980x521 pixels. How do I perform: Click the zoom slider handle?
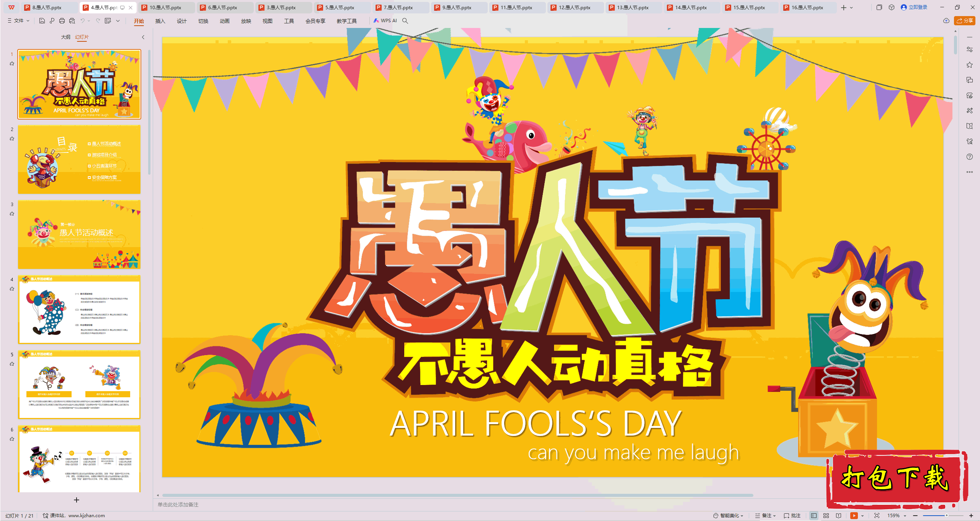click(x=946, y=516)
